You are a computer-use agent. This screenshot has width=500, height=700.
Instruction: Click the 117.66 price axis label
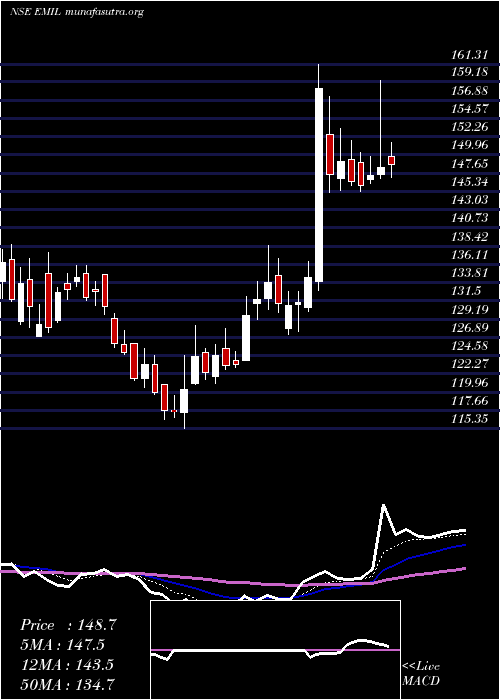tap(470, 401)
